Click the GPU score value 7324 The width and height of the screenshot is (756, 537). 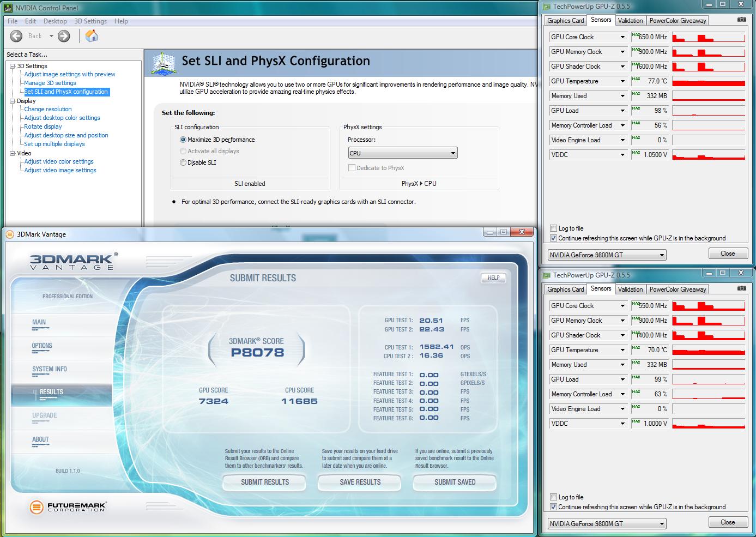[x=214, y=401]
